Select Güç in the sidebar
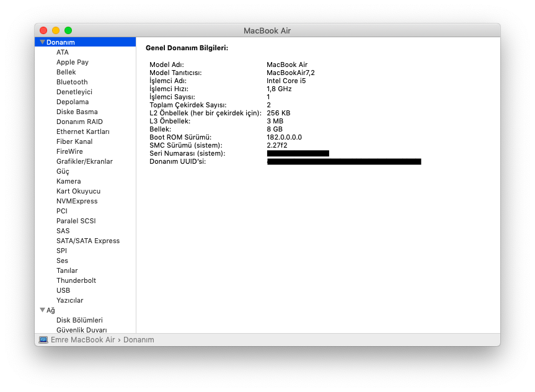 [63, 171]
